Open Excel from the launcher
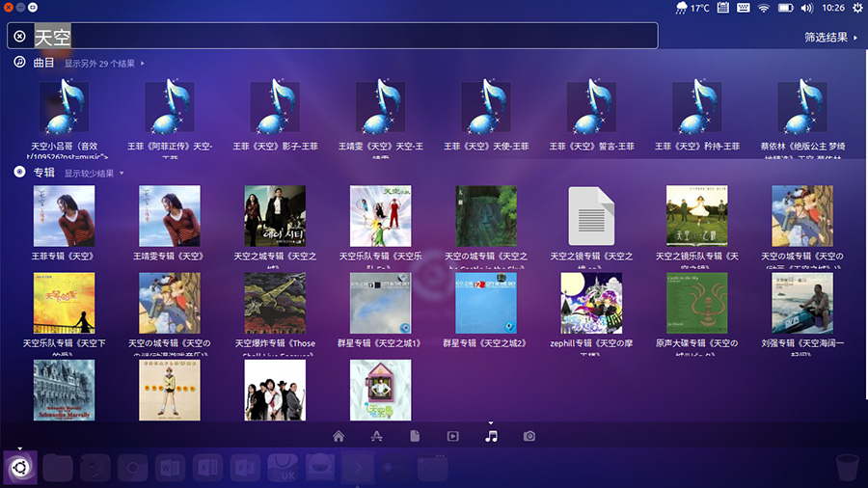Image resolution: width=868 pixels, height=488 pixels. tap(207, 468)
